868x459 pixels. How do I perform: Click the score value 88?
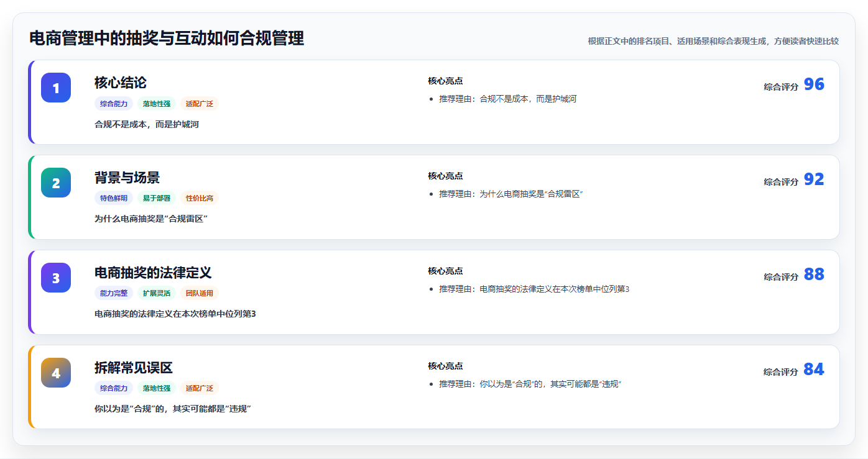coord(814,275)
